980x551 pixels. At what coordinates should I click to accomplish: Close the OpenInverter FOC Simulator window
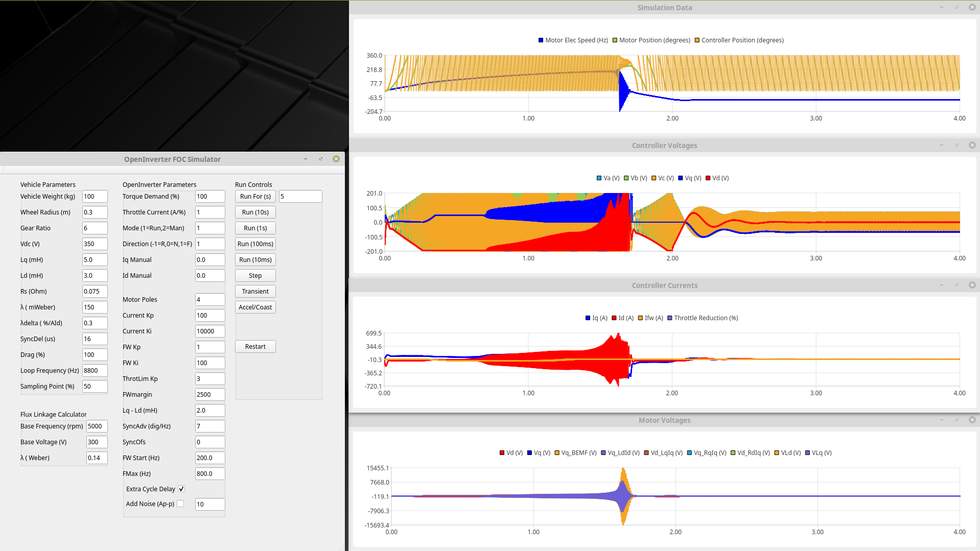[x=336, y=159]
